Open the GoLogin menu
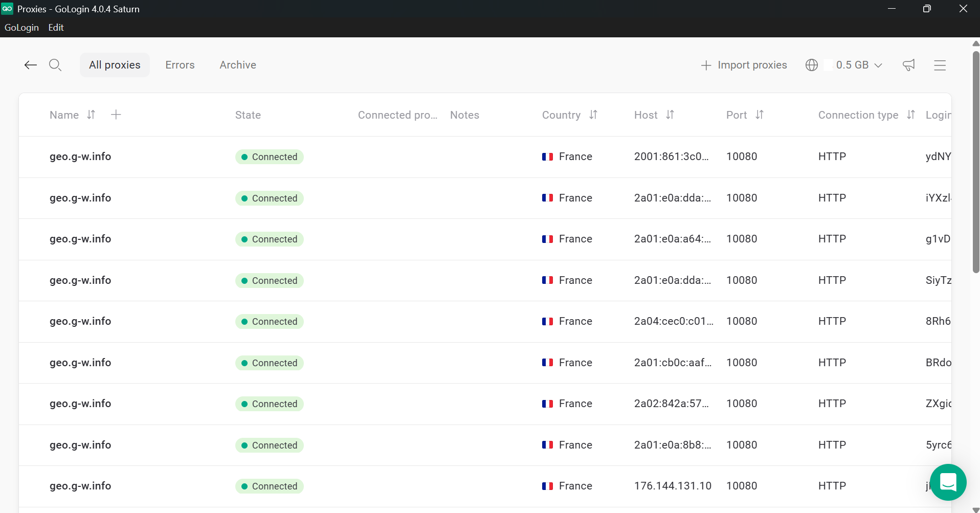The image size is (980, 513). (21, 28)
